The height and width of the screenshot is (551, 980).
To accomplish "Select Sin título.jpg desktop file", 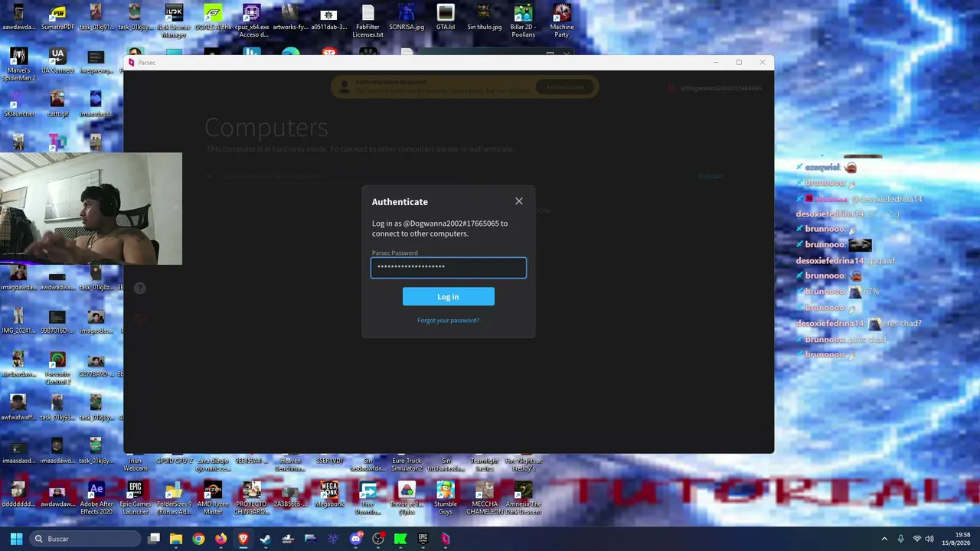I will point(484,18).
